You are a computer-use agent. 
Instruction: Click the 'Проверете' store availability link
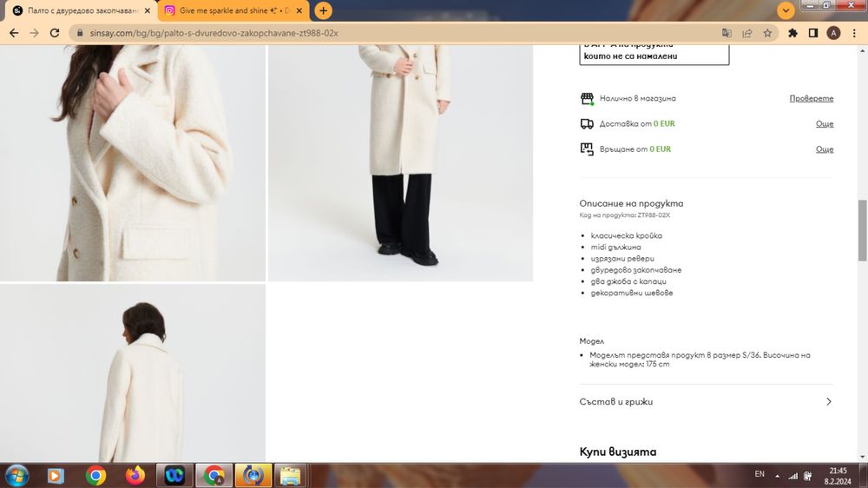tap(811, 99)
